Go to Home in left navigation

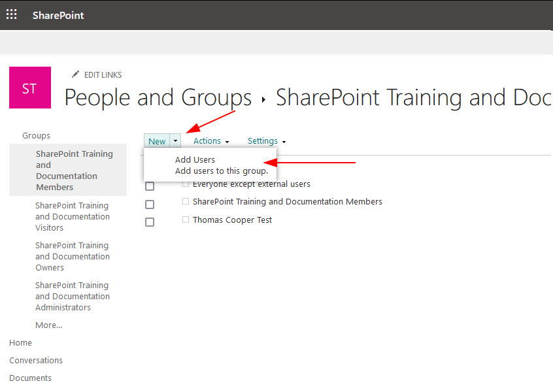tap(20, 342)
